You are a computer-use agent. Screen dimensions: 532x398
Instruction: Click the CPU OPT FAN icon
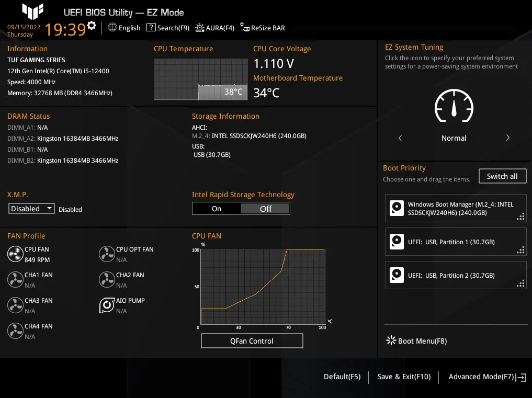pos(107,254)
